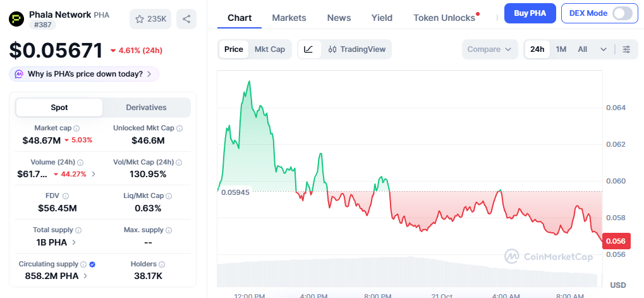Select Mkt Cap chart view
The image size is (644, 298).
(270, 49)
